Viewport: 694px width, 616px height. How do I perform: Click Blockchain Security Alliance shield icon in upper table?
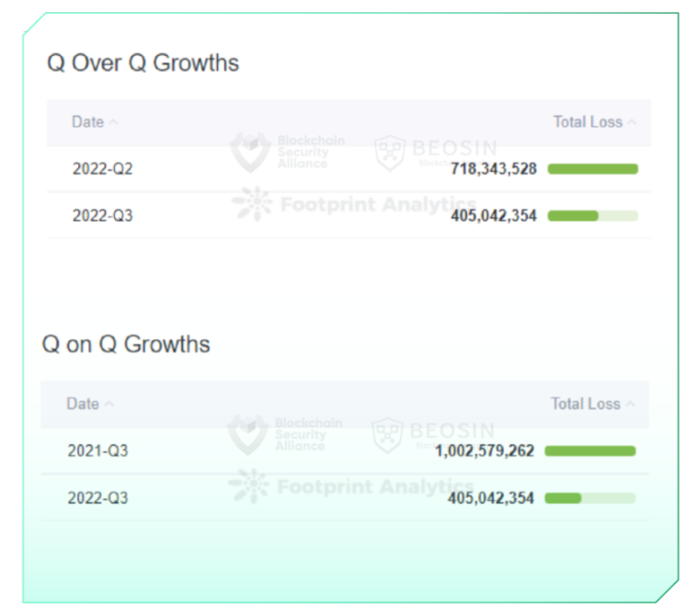click(249, 152)
